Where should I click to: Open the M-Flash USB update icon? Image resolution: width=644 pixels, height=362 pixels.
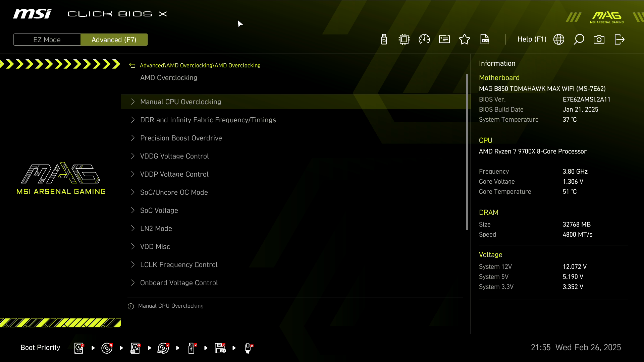[384, 40]
